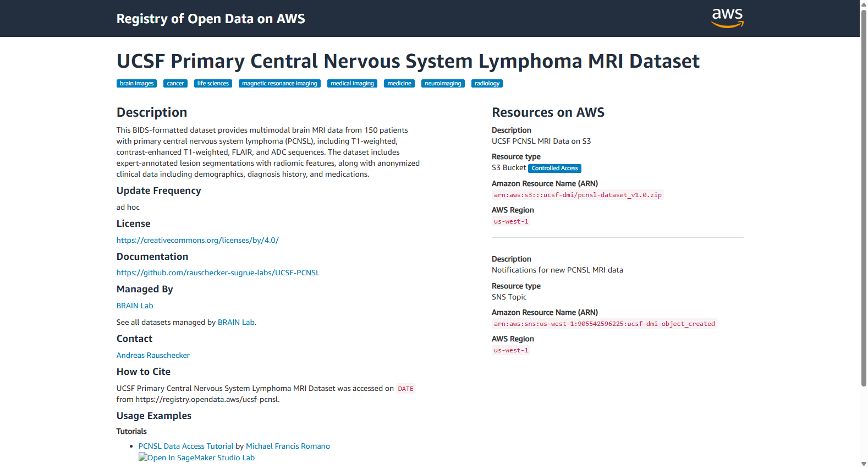Click the Open In SageMaker Studio Lab image
Viewport: 868px width, 468px height.
(x=196, y=458)
